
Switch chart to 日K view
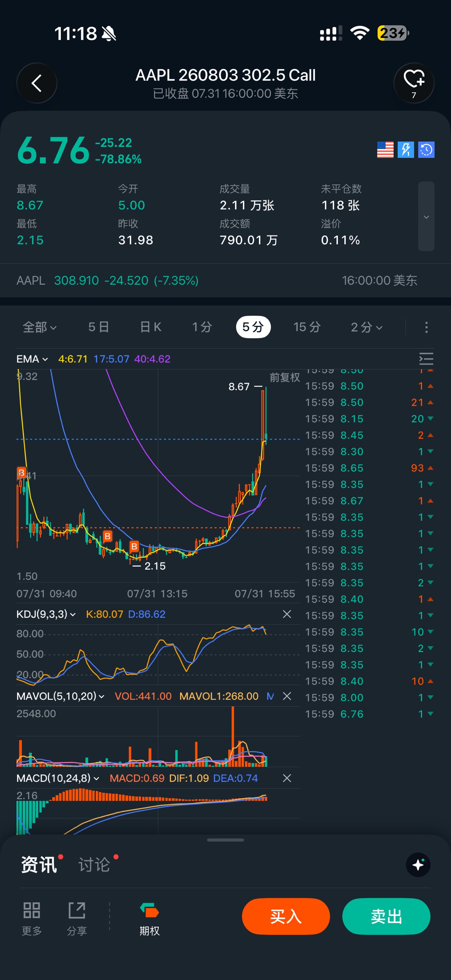click(x=151, y=327)
